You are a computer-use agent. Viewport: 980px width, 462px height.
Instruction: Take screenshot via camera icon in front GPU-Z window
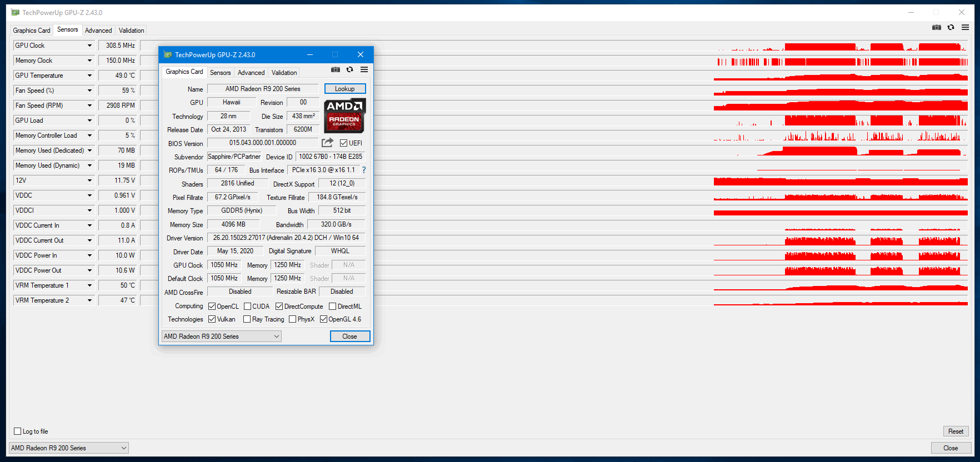coord(336,69)
